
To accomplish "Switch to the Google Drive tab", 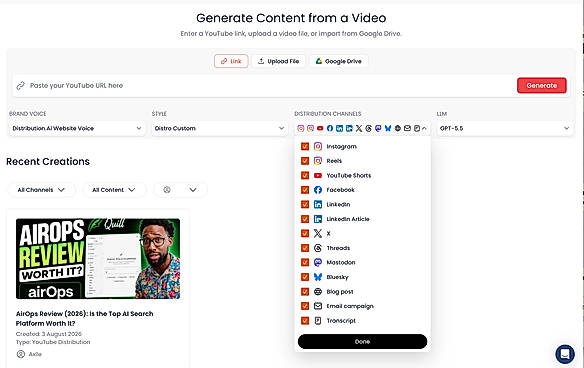I will click(x=339, y=61).
